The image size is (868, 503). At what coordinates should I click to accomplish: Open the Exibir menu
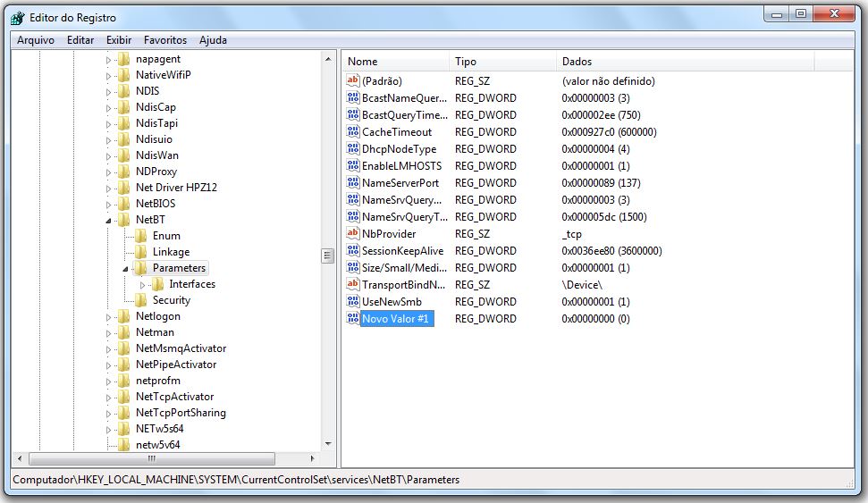(x=118, y=40)
